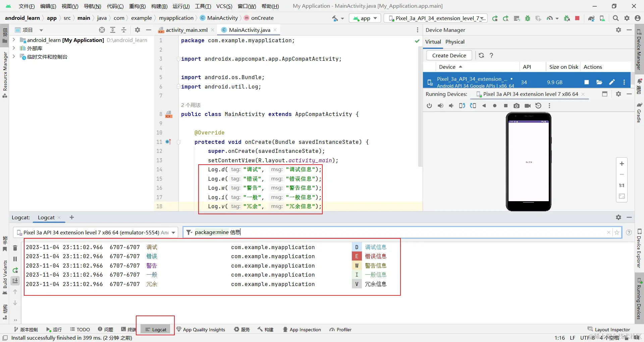The image size is (644, 342).
Task: Stop the running app with red square
Action: coord(577,18)
